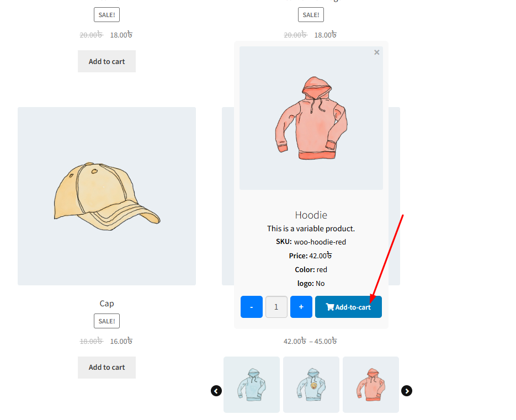
Task: Close the Hoodie quick view popup
Action: (x=377, y=52)
